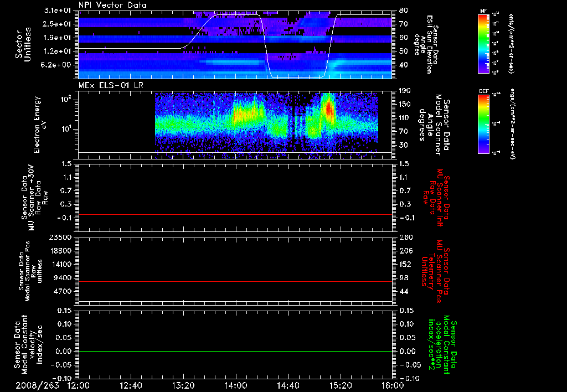Click the 15:20 time axis label

(341, 385)
